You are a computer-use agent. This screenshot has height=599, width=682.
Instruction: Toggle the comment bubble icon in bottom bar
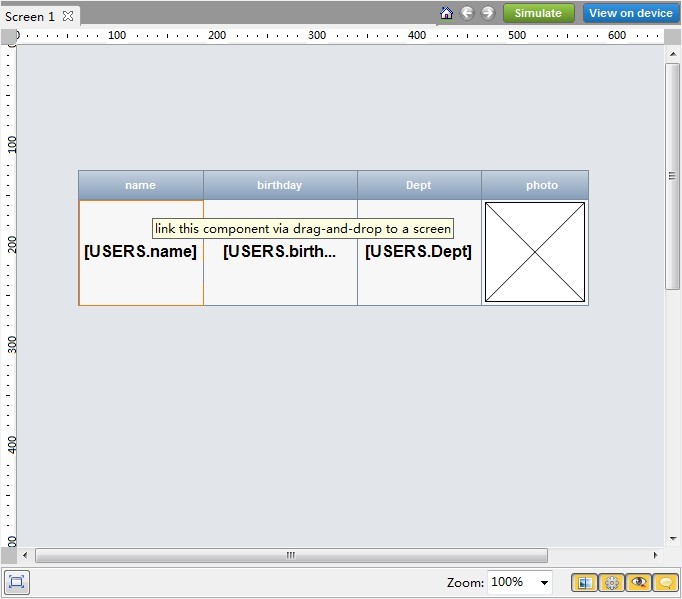(x=665, y=582)
